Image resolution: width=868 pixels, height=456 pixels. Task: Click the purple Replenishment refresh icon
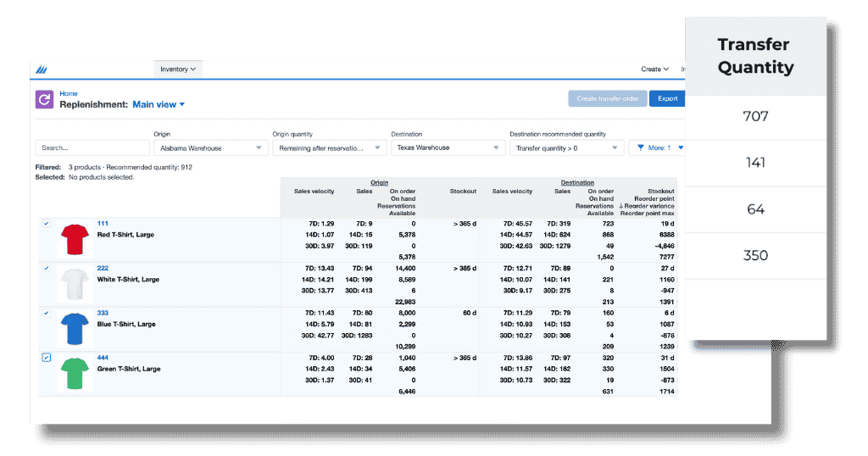point(45,99)
